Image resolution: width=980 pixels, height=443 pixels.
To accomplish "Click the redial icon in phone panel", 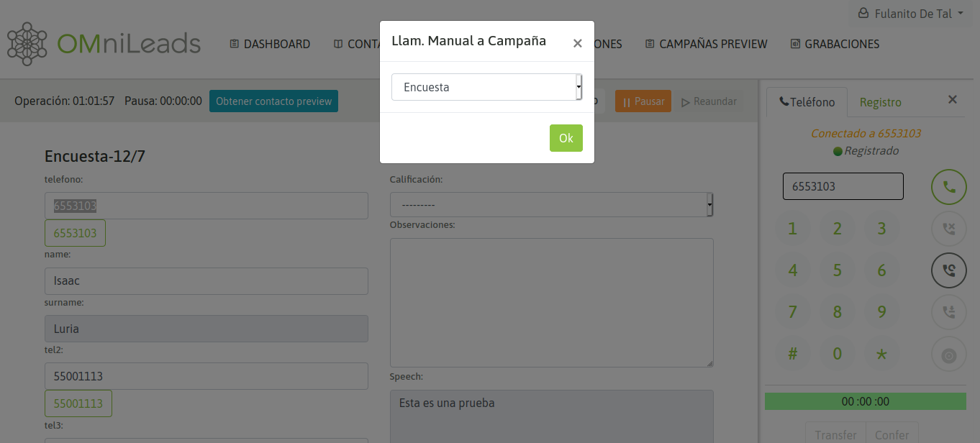I will tap(948, 270).
